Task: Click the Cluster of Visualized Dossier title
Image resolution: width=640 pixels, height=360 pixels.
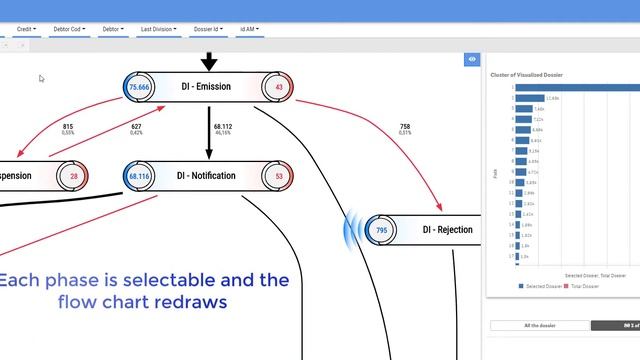Action: coord(527,75)
